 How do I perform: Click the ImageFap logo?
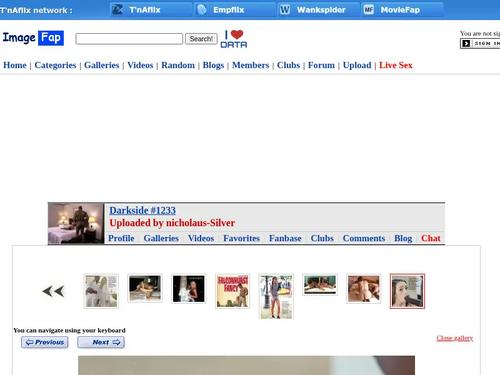click(x=33, y=38)
